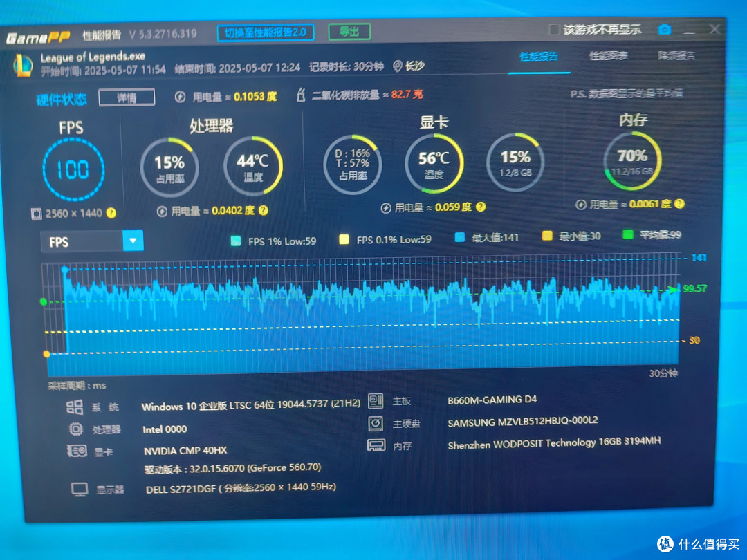Viewport: 747px width, 560px height.
Task: Switch to the 降频报告 tab
Action: (676, 56)
